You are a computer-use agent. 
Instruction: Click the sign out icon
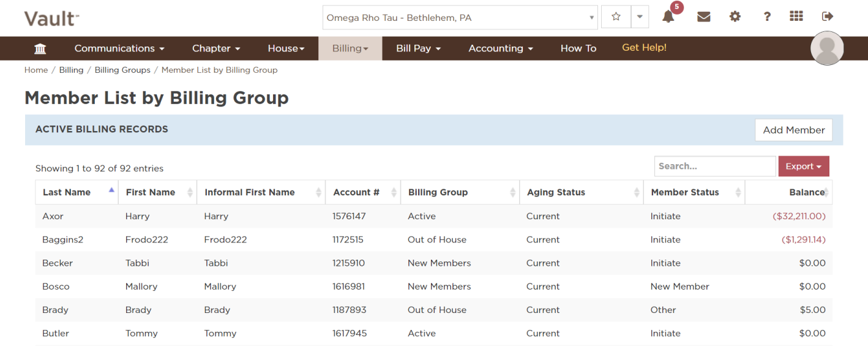(828, 17)
